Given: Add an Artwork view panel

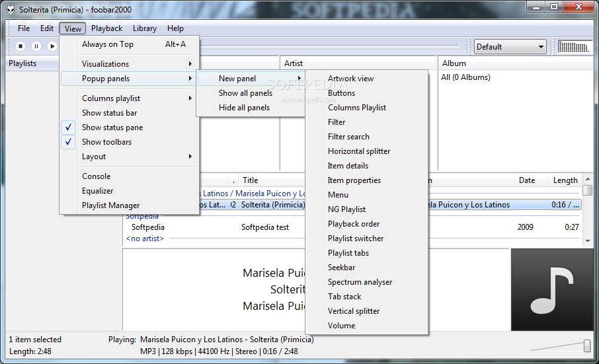Looking at the screenshot, I should (367, 79).
